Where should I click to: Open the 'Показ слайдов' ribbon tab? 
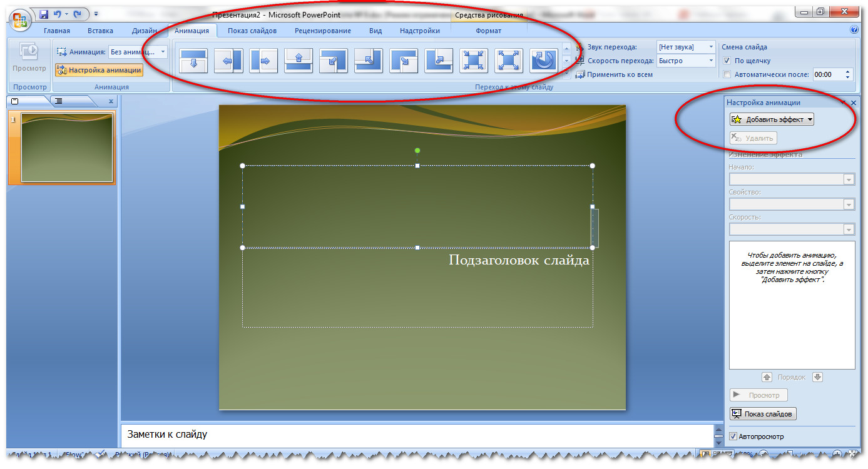[x=252, y=31]
